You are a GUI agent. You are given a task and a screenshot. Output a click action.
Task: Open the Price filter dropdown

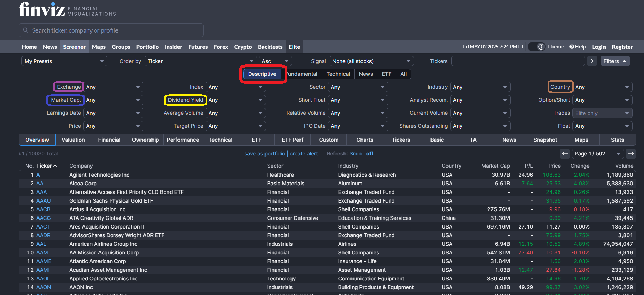(113, 126)
